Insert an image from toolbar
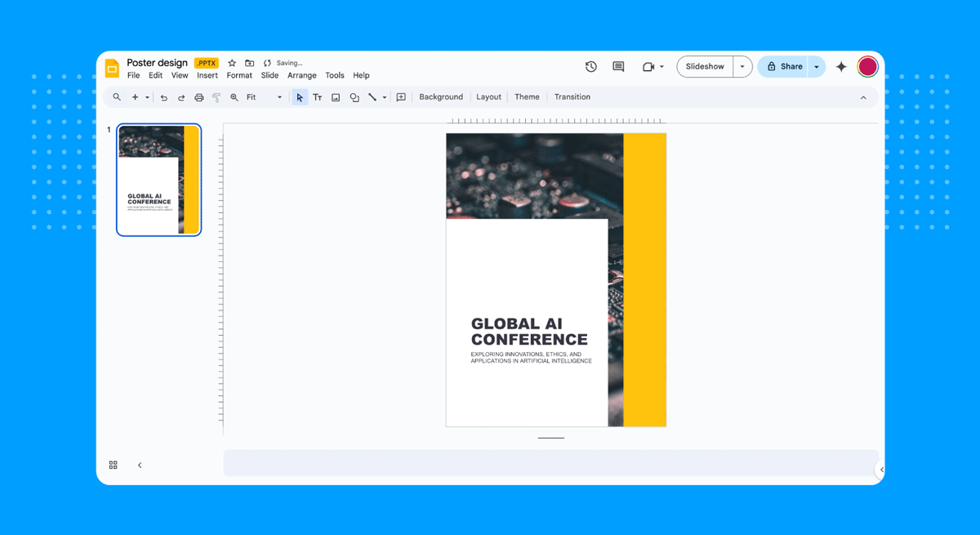 click(x=336, y=97)
